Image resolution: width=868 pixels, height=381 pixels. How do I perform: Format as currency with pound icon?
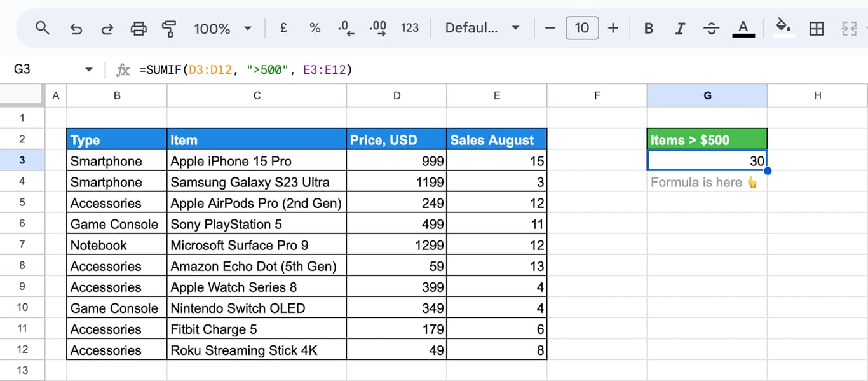coord(283,28)
